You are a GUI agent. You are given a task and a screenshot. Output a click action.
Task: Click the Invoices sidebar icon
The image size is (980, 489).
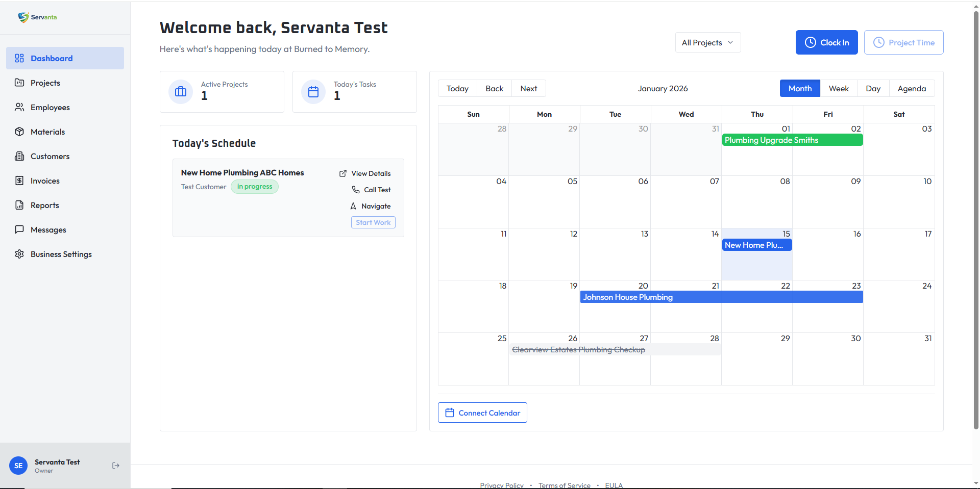(19, 181)
